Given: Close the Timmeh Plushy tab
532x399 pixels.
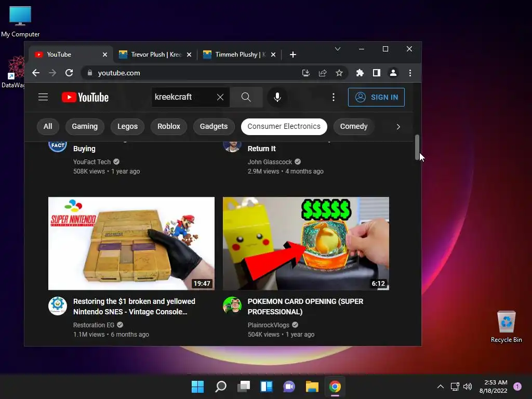Looking at the screenshot, I should pos(273,55).
